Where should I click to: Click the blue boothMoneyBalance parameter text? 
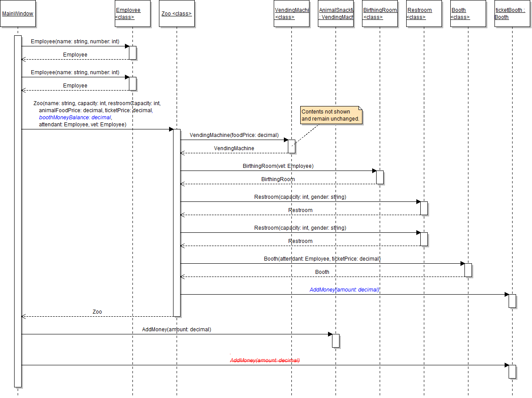pyautogui.click(x=75, y=118)
